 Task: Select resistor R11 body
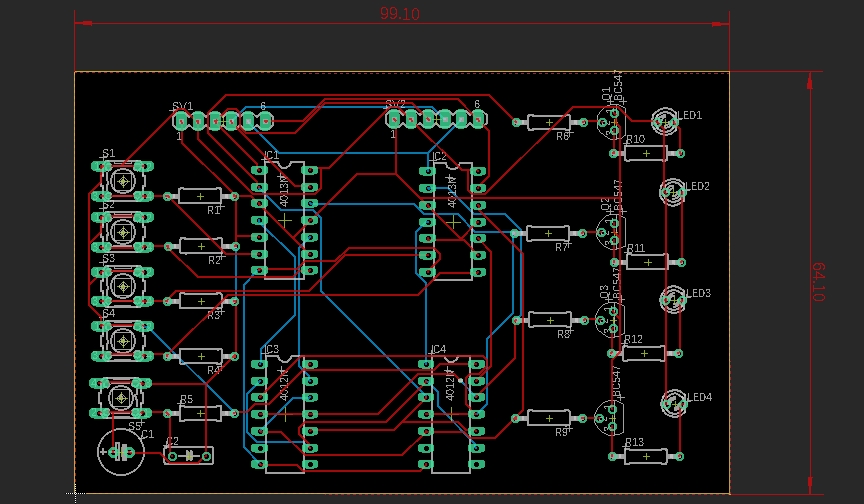click(648, 262)
